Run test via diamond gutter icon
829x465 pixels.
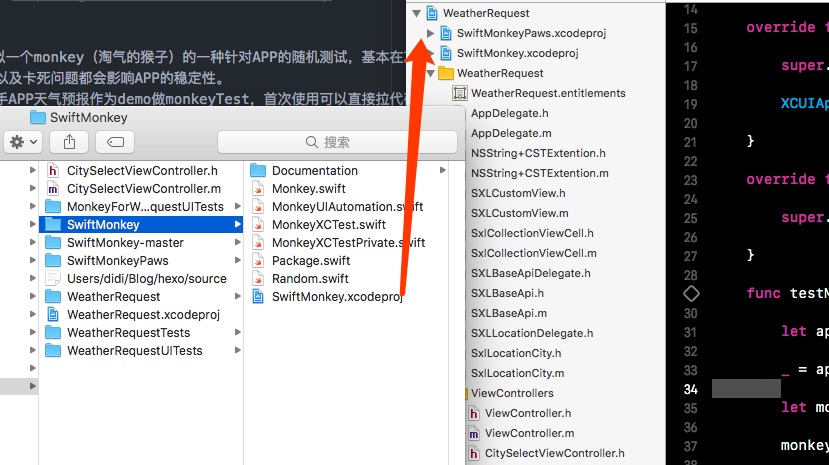click(x=691, y=294)
